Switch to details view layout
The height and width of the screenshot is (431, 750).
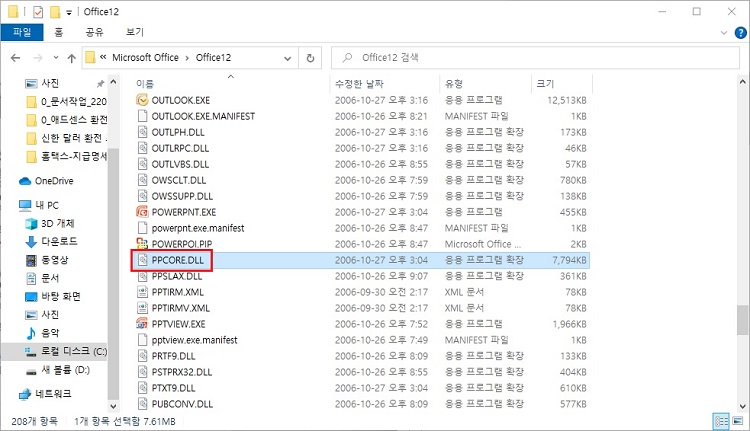pyautogui.click(x=721, y=421)
